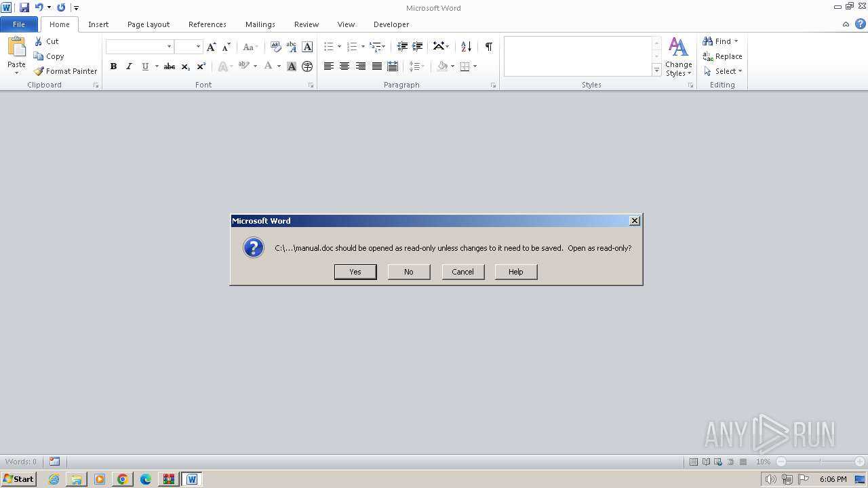Toggle Align Text Left
This screenshot has height=488, width=868.
329,66
